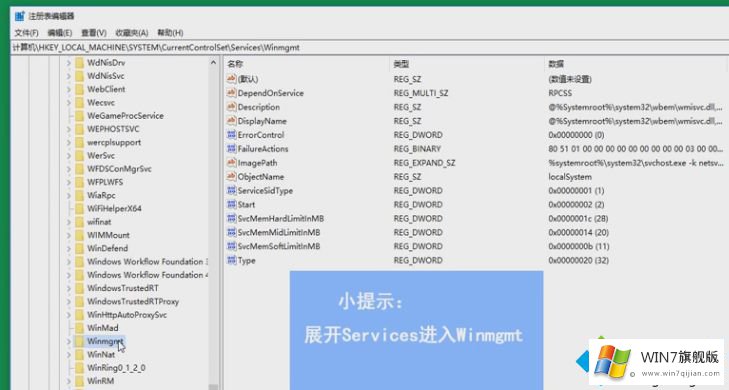
Task: Select the WerSvc folder icon
Action: 80,156
